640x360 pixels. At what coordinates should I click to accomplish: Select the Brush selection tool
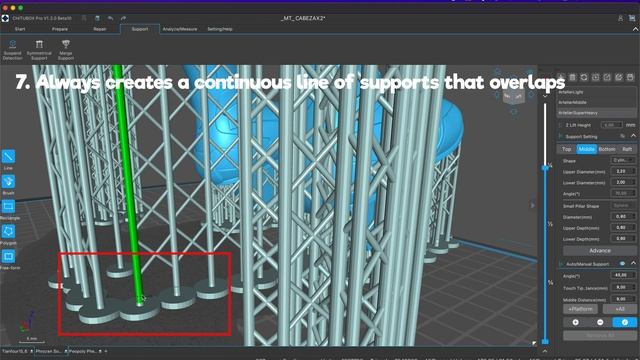(x=8, y=182)
